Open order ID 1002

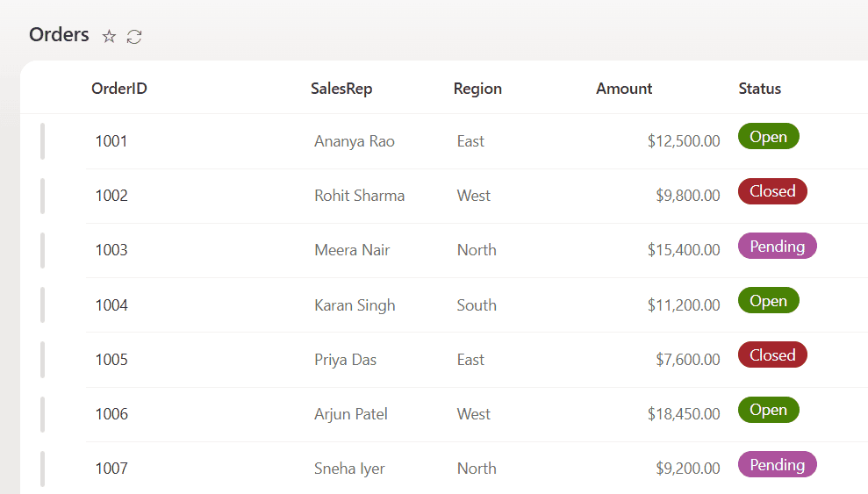point(111,196)
